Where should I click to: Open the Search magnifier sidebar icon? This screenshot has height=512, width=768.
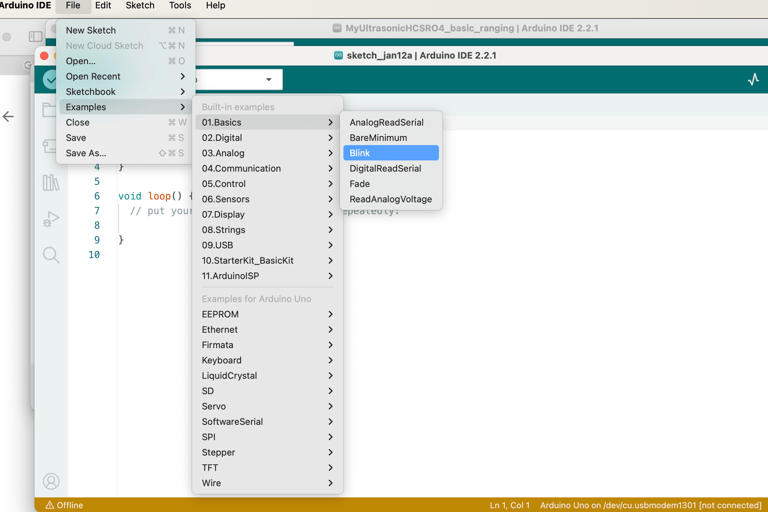click(x=50, y=255)
